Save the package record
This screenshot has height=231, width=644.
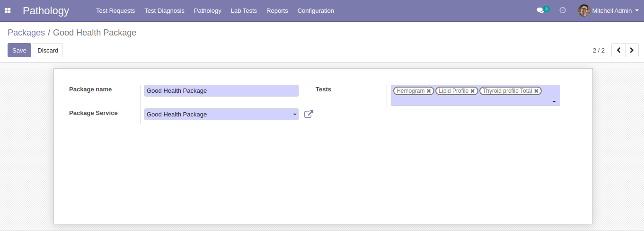pyautogui.click(x=19, y=50)
